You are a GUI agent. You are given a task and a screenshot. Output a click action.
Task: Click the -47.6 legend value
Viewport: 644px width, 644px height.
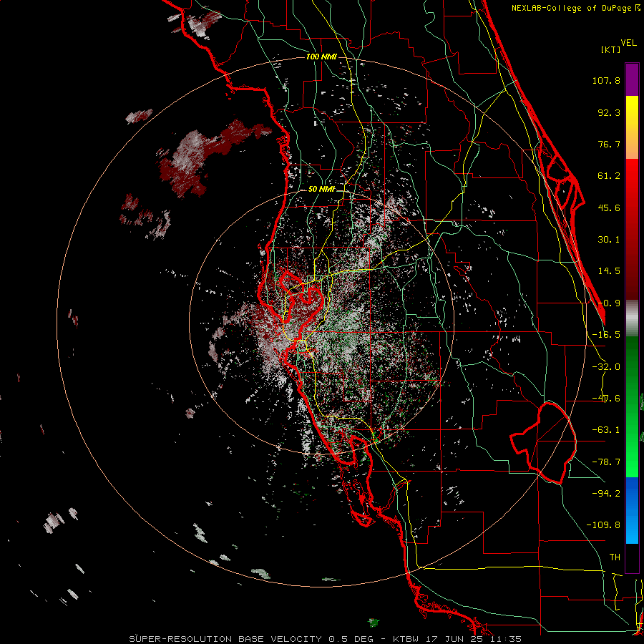(x=606, y=399)
